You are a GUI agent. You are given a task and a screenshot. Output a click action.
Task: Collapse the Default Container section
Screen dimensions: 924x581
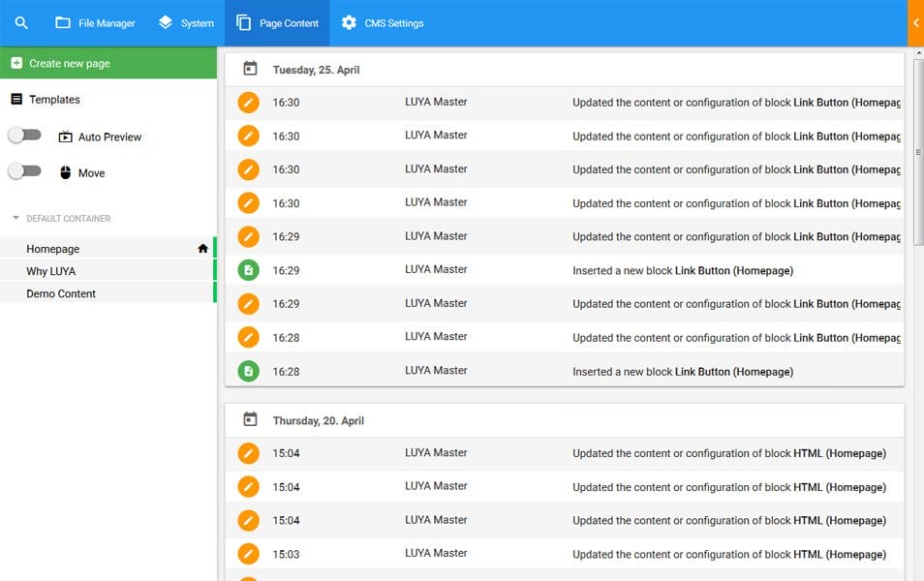click(x=15, y=219)
